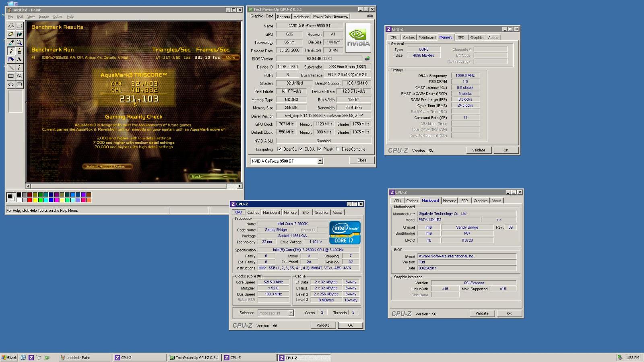Screen dimensions: 644x362
Task: Open the View menu in Paint
Action: click(31, 17)
